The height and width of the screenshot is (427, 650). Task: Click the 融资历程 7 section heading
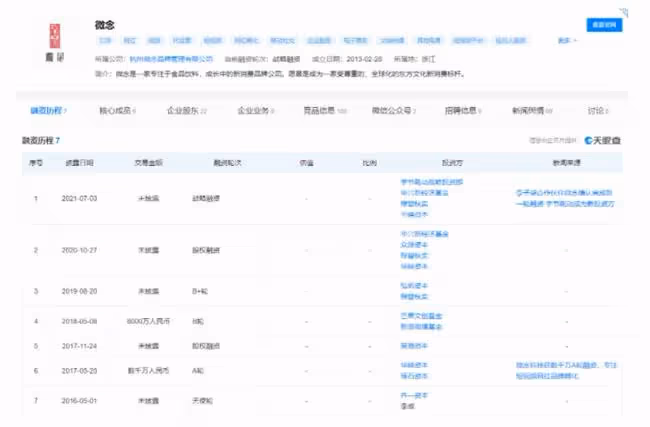tap(41, 141)
